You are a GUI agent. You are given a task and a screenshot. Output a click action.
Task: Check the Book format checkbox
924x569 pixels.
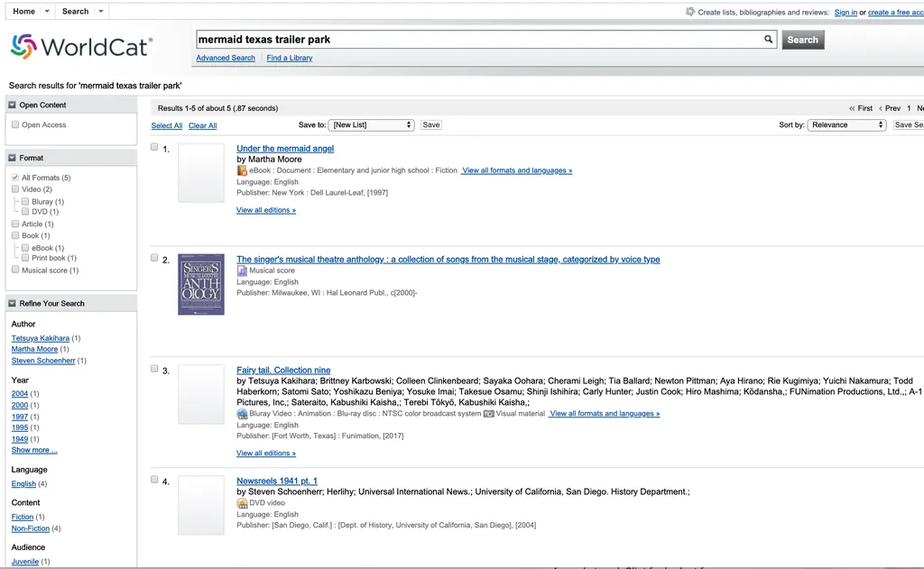[x=15, y=235]
